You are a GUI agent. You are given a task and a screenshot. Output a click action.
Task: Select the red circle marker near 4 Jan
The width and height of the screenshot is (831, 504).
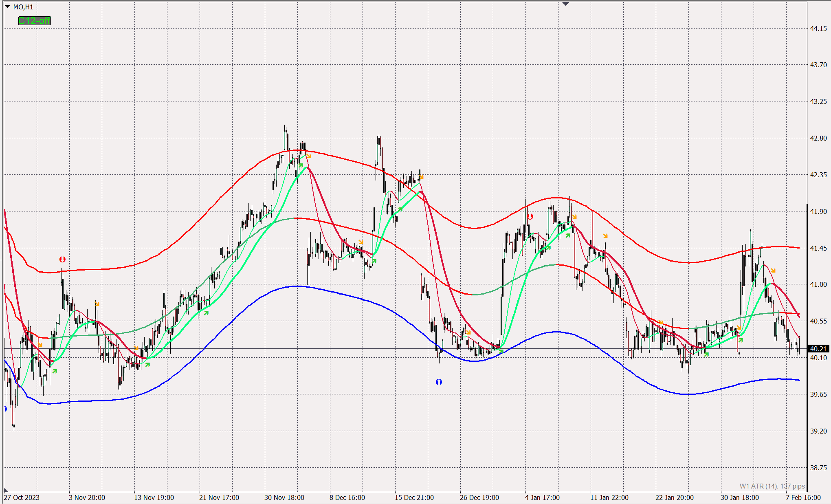530,217
